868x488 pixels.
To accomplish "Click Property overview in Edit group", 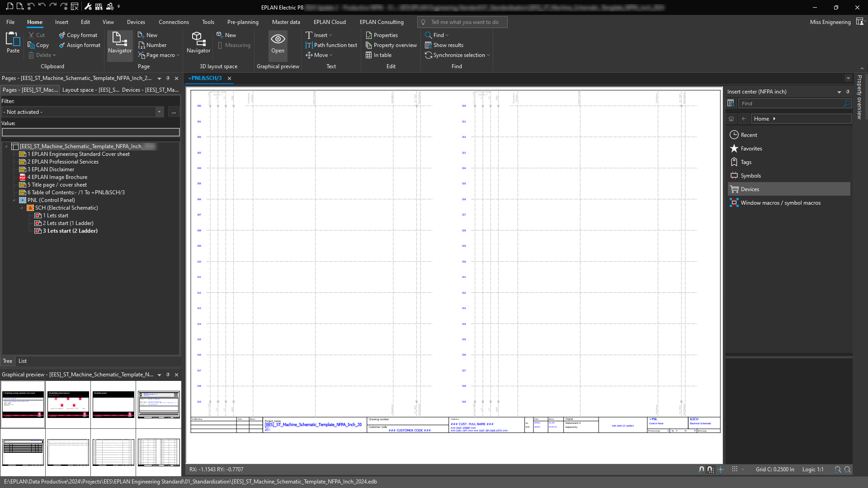I will 395,45.
